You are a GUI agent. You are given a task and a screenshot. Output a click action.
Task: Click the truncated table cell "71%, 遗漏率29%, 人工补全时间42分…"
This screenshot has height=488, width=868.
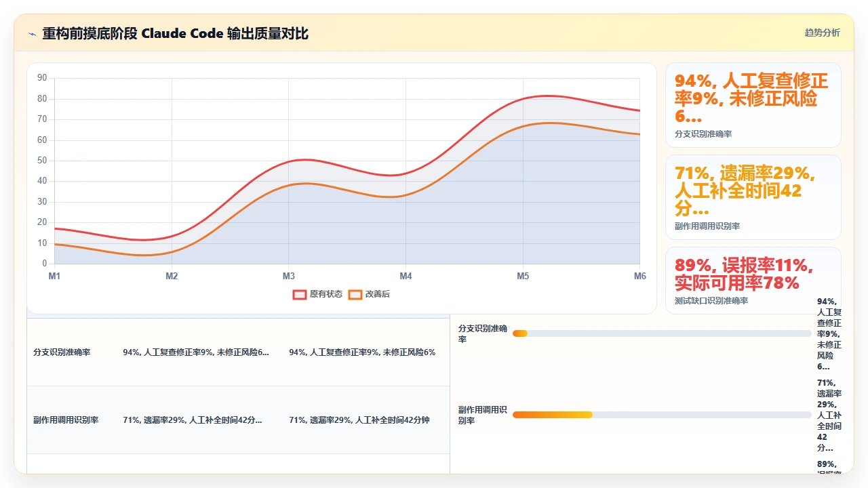193,420
